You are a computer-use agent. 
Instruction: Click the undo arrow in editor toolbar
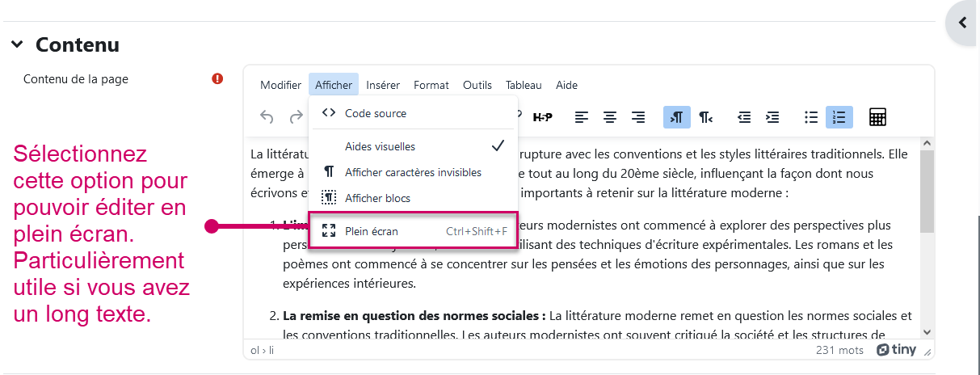[x=267, y=117]
